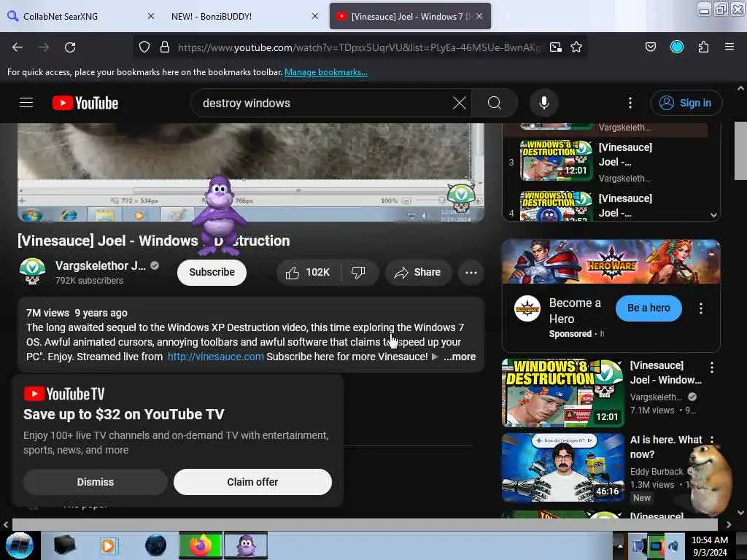Click the YouTube search magnifier button

click(x=495, y=103)
